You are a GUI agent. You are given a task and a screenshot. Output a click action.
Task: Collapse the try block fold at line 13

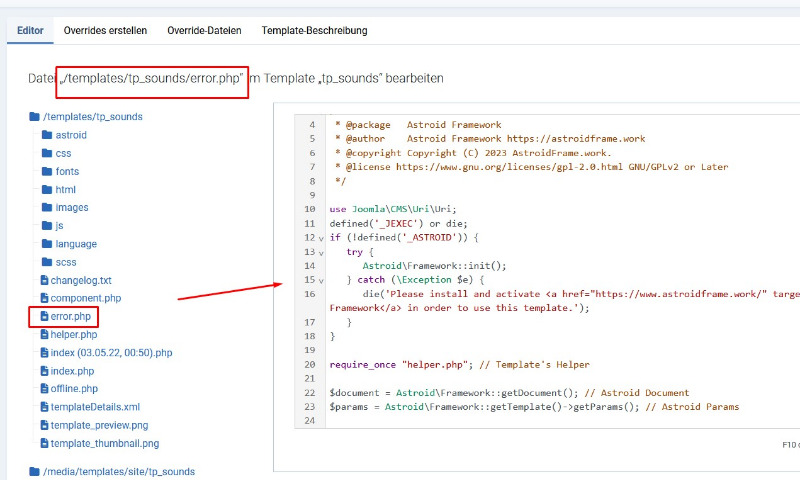click(321, 252)
